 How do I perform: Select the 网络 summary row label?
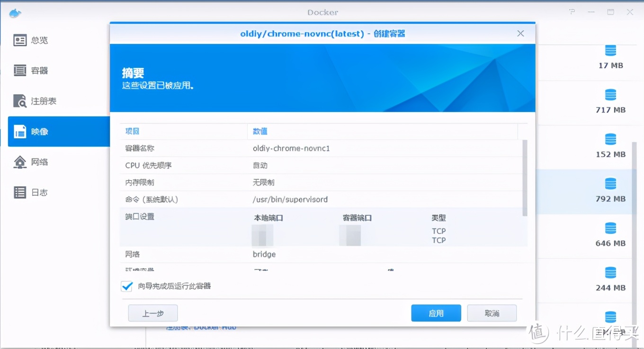pos(133,255)
